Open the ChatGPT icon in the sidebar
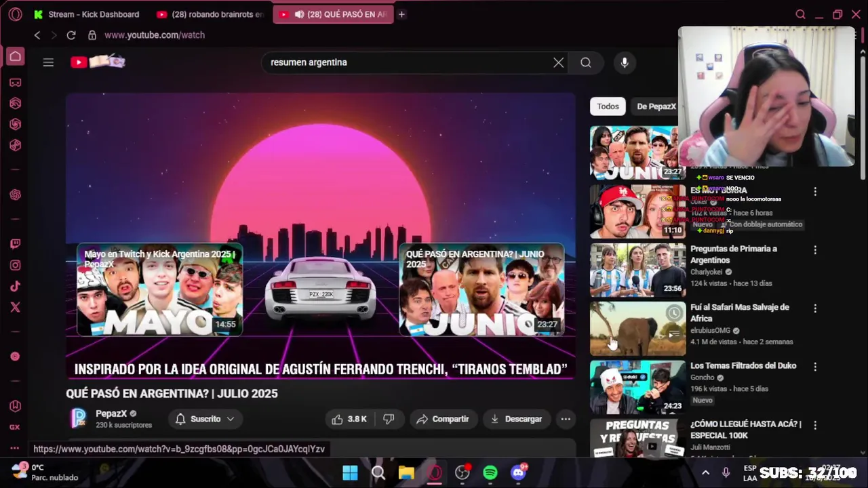The height and width of the screenshot is (488, 868). coord(15,195)
